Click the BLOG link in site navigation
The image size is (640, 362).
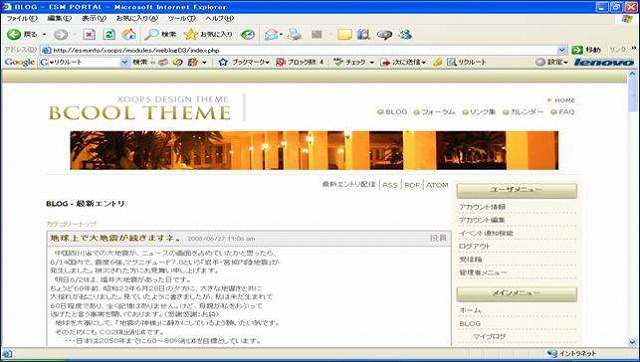[396, 112]
